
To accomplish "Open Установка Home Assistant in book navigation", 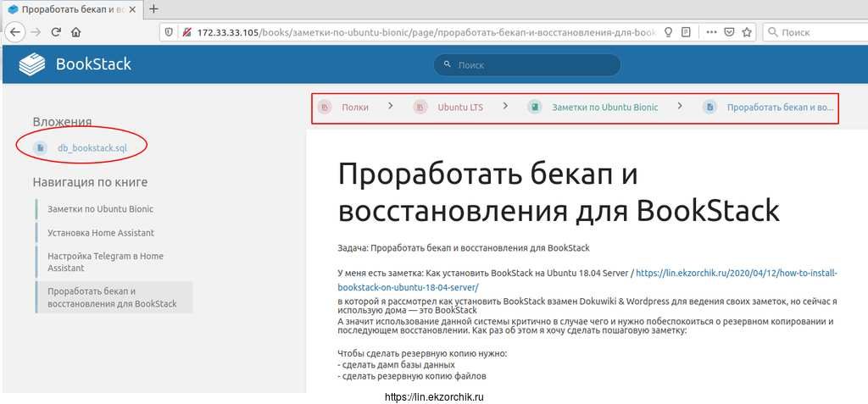I will coord(101,233).
